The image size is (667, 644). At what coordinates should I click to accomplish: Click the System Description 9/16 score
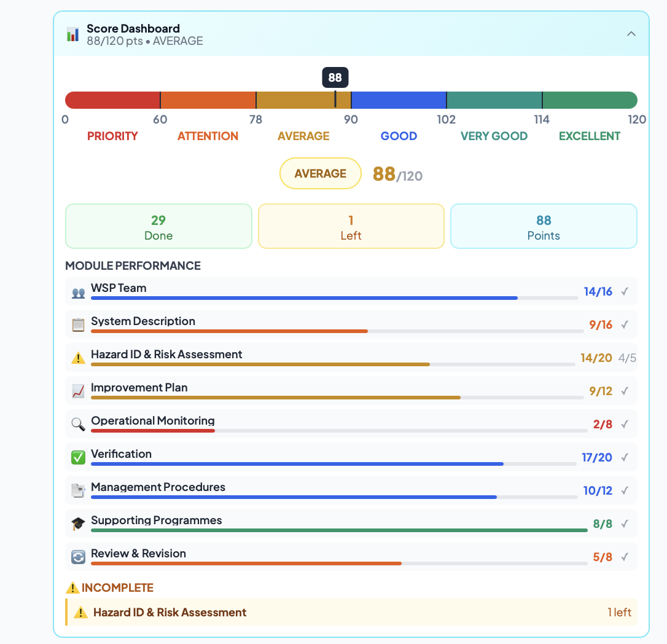click(601, 325)
